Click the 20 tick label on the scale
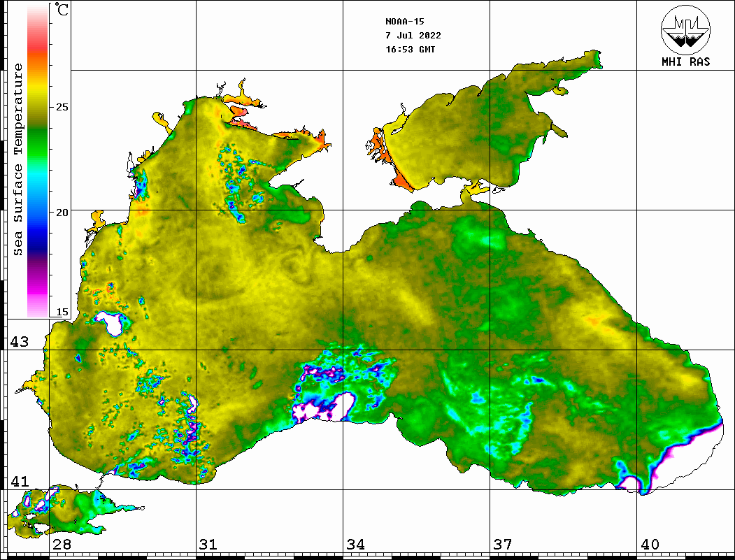The image size is (735, 560). pyautogui.click(x=62, y=213)
